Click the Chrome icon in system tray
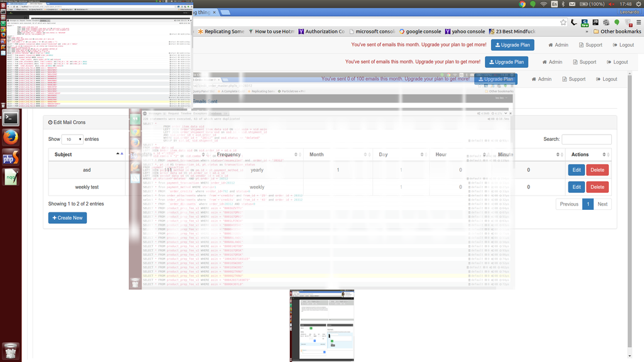This screenshot has width=644, height=362. (522, 4)
